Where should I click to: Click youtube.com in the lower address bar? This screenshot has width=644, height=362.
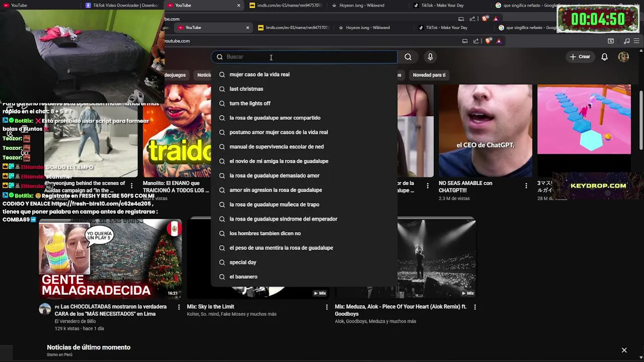177,41
